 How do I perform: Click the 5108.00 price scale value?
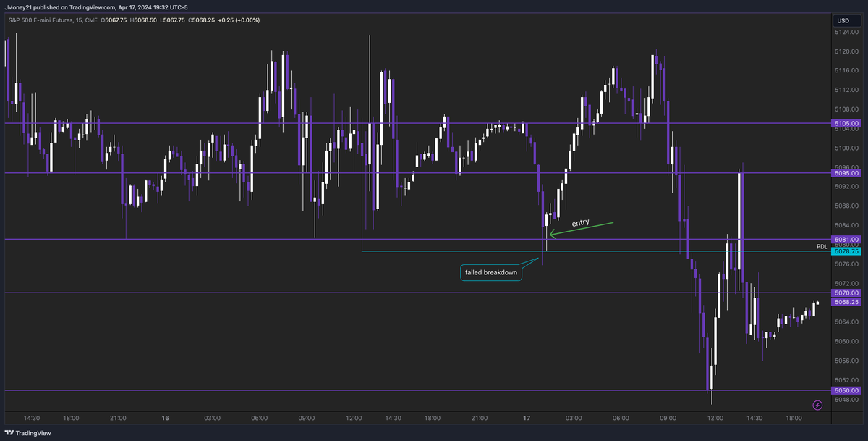(846, 109)
